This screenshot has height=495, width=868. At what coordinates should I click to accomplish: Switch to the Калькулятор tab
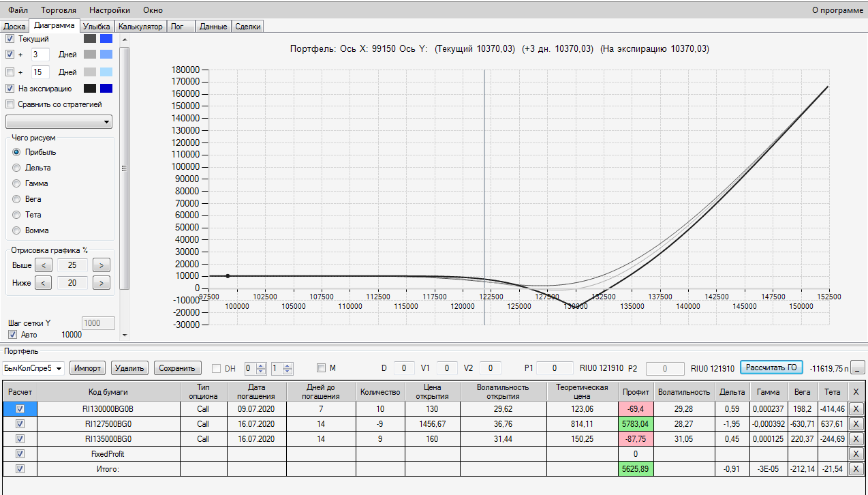140,27
